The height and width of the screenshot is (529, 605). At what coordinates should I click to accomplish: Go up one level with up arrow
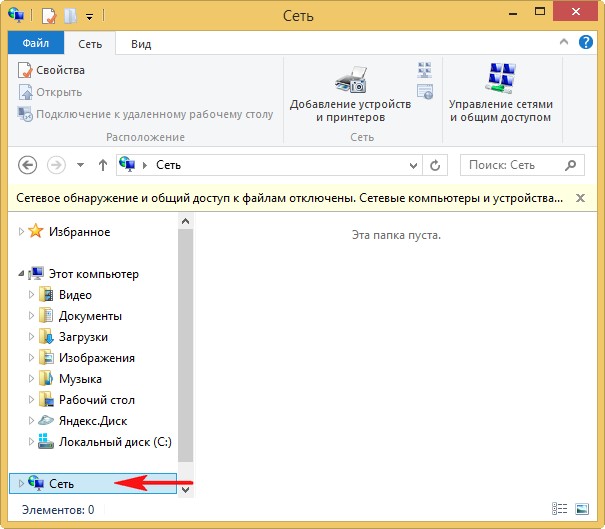[102, 164]
